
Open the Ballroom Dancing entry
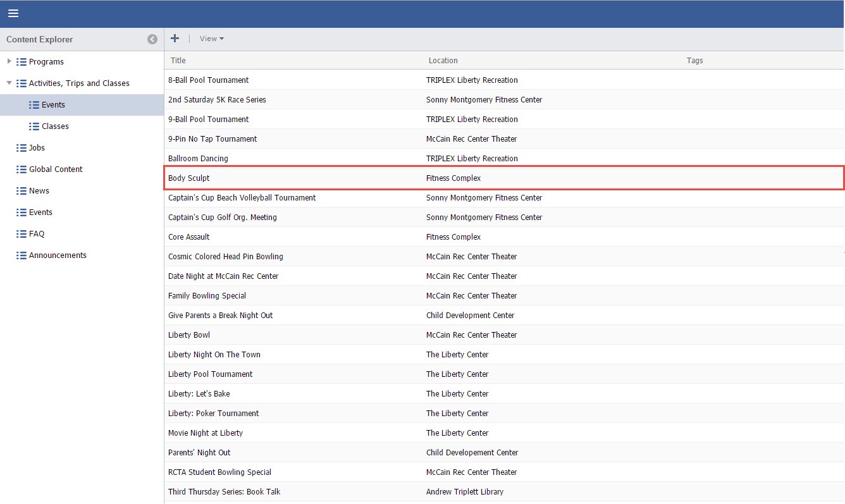pos(198,159)
